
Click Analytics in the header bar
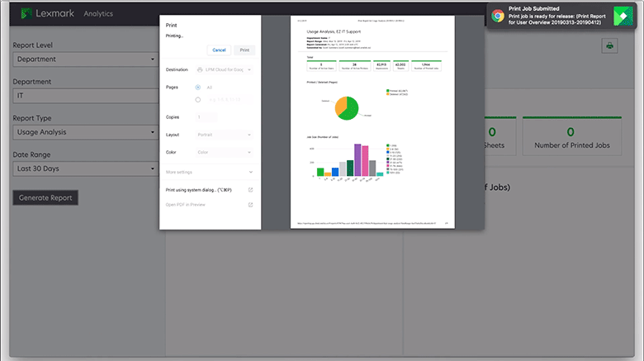pos(99,13)
